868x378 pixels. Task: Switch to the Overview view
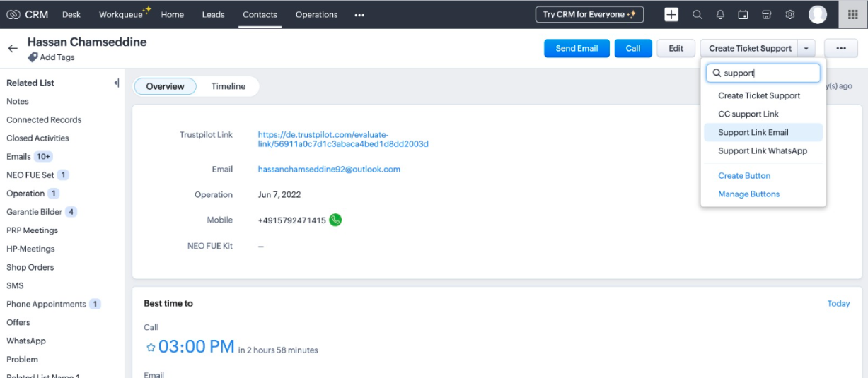click(x=165, y=86)
